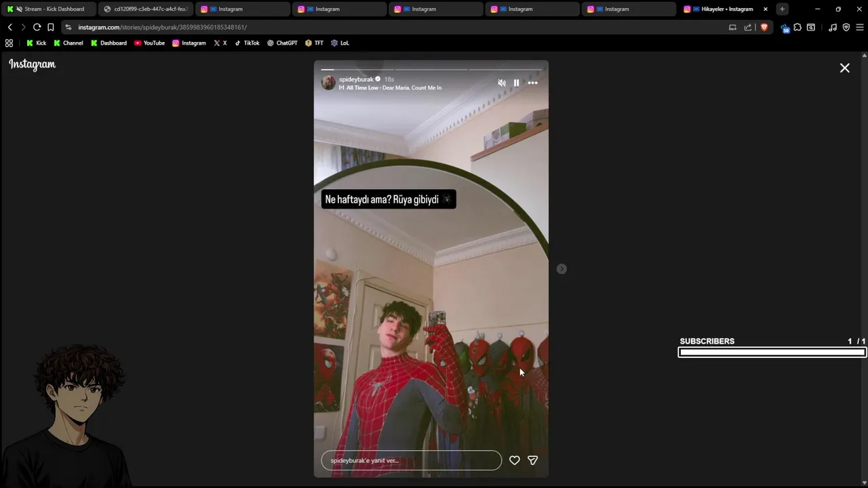Focus the reply to spideyburak field
The width and height of the screenshot is (868, 488).
[411, 460]
